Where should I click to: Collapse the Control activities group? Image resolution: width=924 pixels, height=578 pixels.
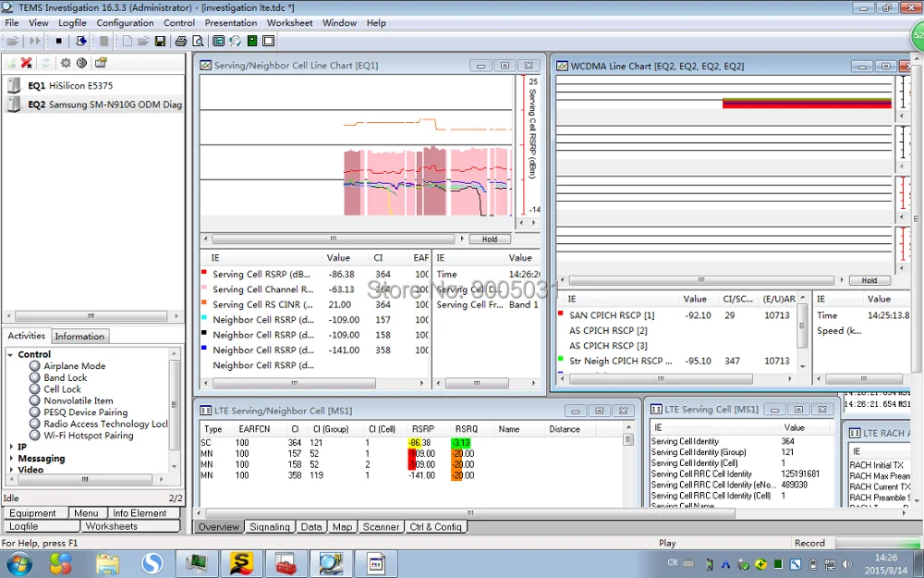pos(11,354)
